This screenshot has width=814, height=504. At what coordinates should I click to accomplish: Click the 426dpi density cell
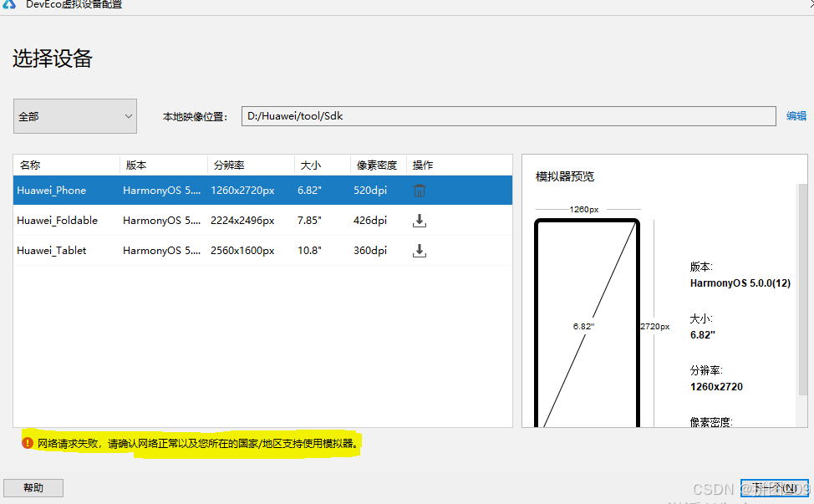370,221
